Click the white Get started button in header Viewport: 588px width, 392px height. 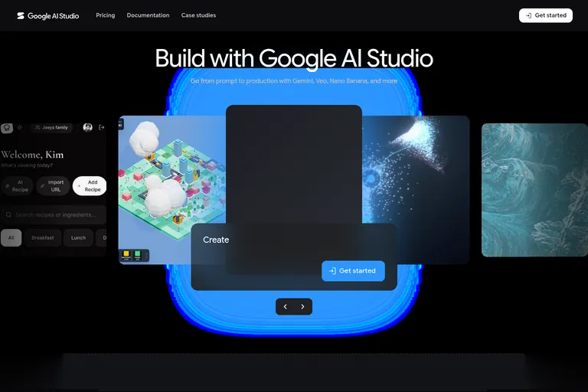pos(546,15)
